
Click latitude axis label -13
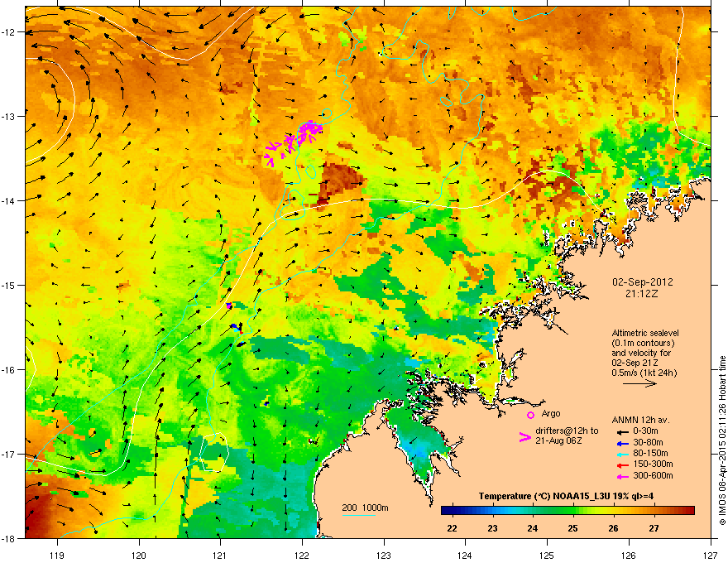pyautogui.click(x=9, y=117)
